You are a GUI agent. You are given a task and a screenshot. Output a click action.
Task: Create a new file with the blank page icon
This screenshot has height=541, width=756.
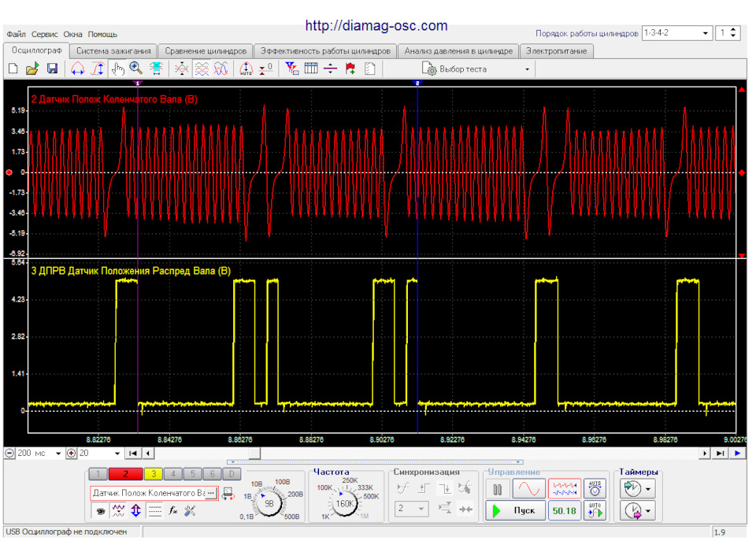tap(13, 69)
